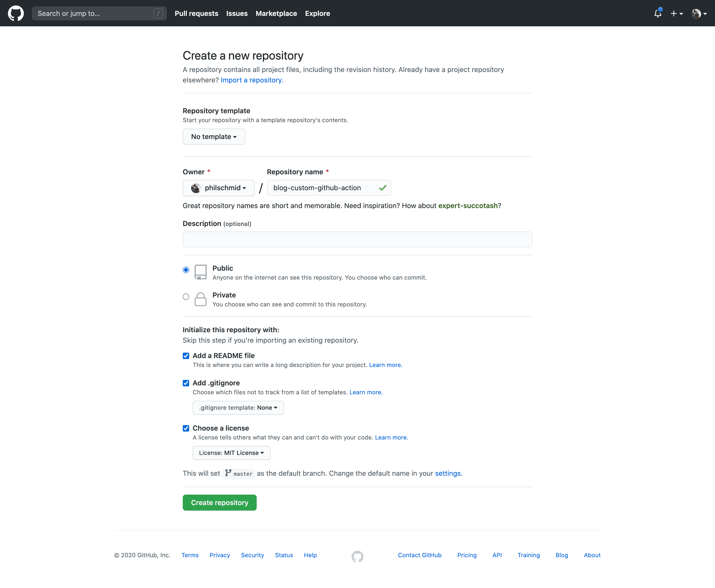
Task: Focus the Search or jump to field
Action: click(x=99, y=14)
